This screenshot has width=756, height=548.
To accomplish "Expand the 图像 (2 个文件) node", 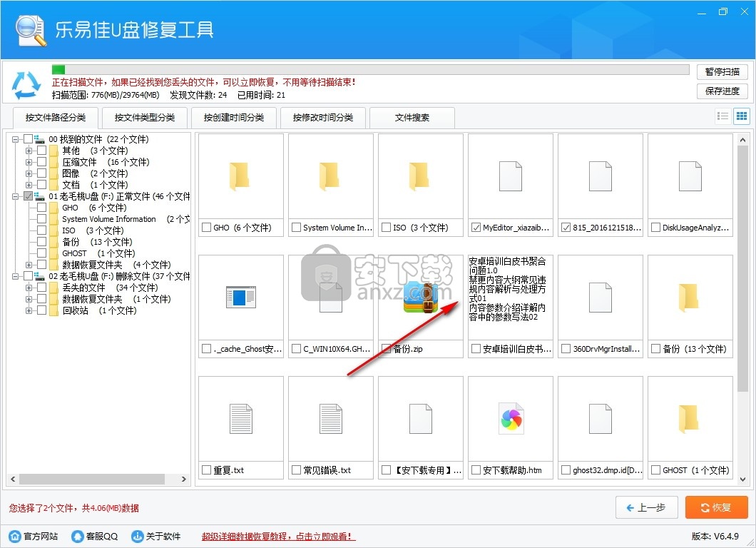I will click(29, 173).
